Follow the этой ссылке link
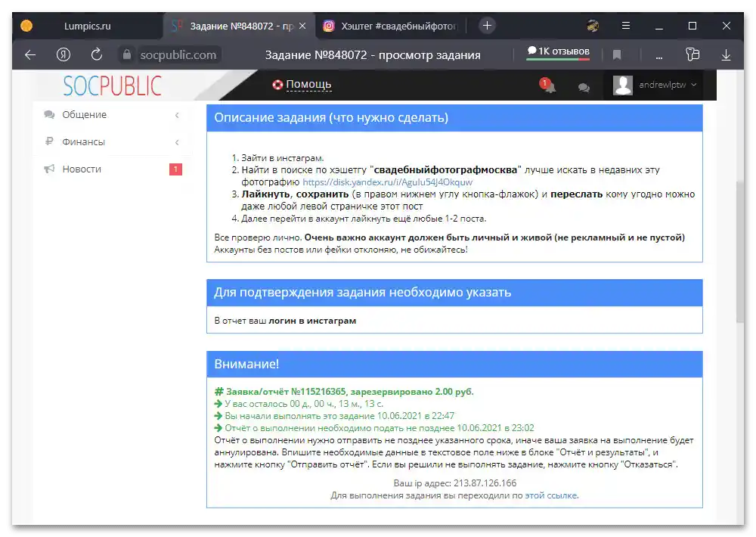This screenshot has width=756, height=537. click(x=550, y=495)
